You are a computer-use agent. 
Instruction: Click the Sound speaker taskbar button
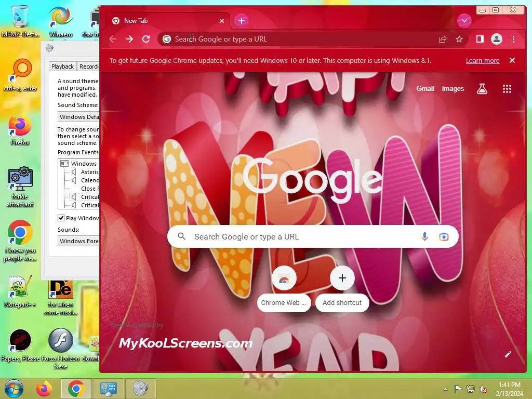click(140, 389)
